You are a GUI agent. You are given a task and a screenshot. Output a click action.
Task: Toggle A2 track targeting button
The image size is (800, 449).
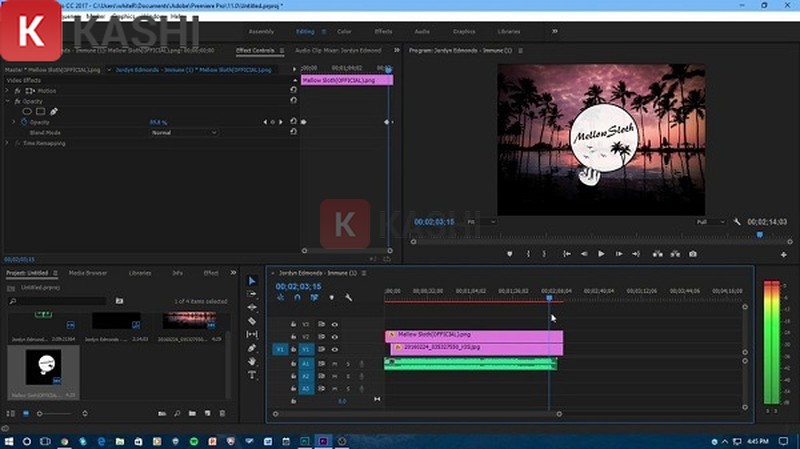(x=306, y=376)
